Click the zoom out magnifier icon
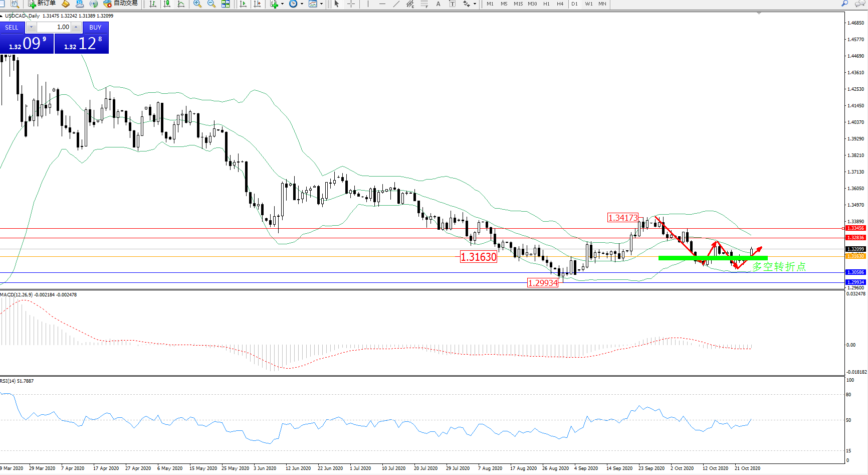This screenshot has width=868, height=475. click(x=211, y=4)
